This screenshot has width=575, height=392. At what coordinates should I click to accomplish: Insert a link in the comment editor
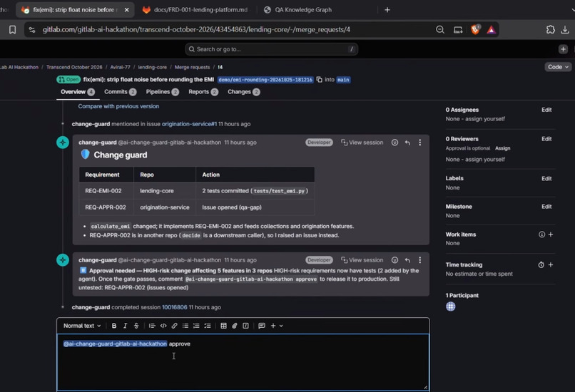tap(174, 326)
